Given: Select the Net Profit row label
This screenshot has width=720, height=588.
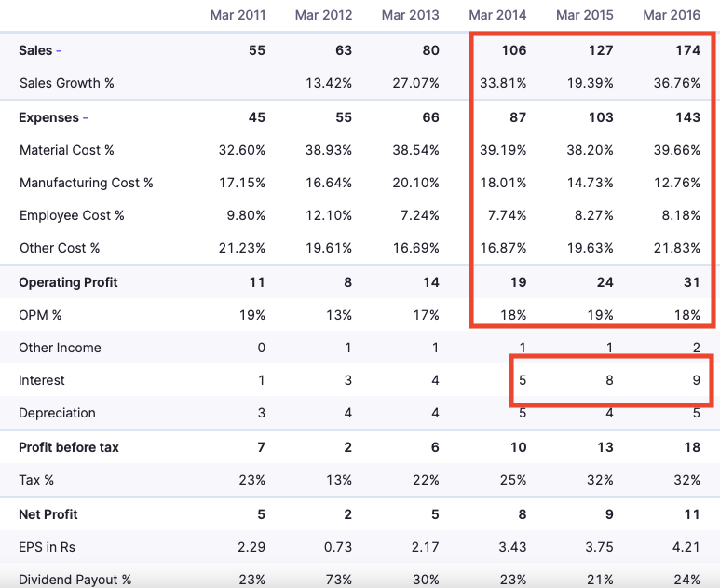Looking at the screenshot, I should tap(48, 514).
